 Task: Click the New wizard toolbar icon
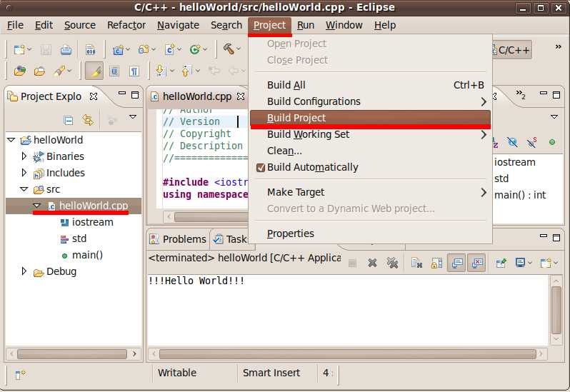pyautogui.click(x=19, y=49)
